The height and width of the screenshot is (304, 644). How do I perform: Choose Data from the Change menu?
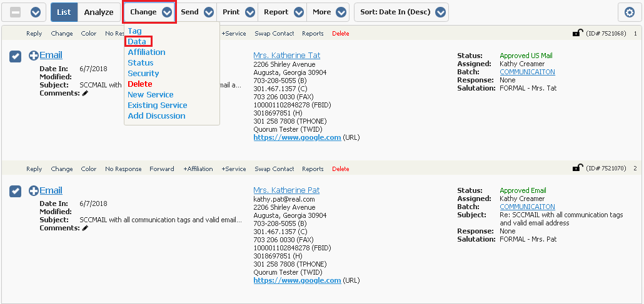pyautogui.click(x=137, y=41)
